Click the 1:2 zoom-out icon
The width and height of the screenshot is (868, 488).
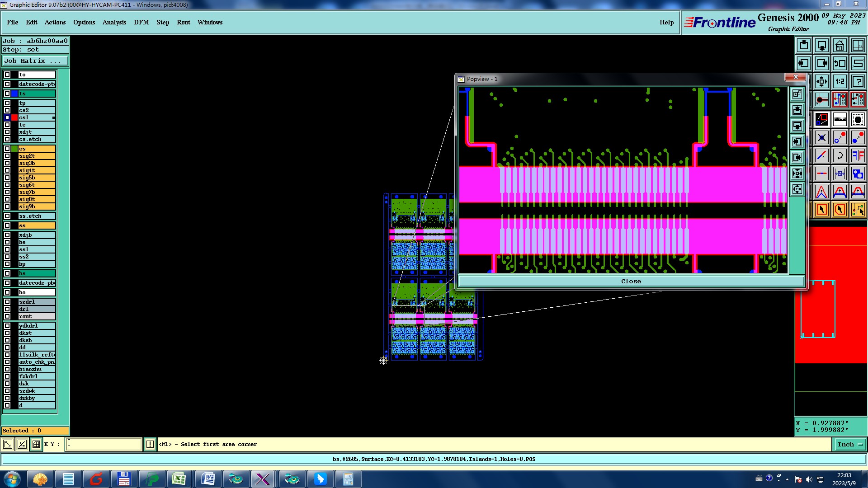click(x=840, y=81)
